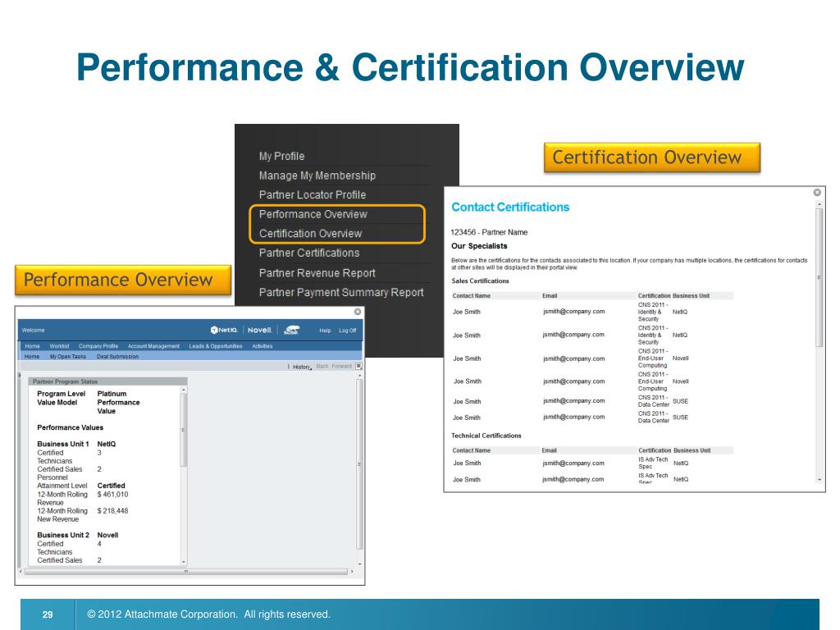Viewport: 840px width, 630px height.
Task: Choose Certification Overview in the dark menu
Action: [310, 233]
